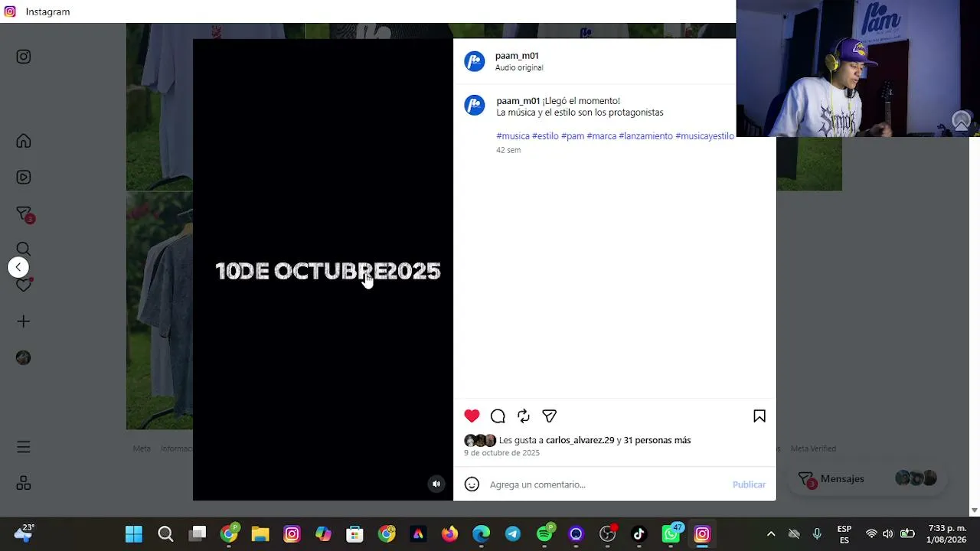Repost this post with the repost icon
980x551 pixels.
(x=524, y=416)
